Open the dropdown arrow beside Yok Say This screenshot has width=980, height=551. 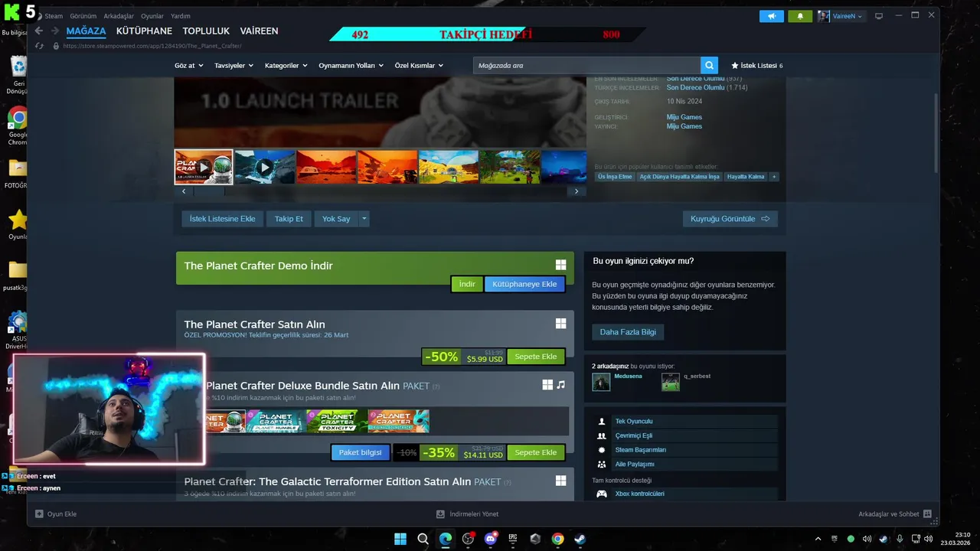coord(364,219)
